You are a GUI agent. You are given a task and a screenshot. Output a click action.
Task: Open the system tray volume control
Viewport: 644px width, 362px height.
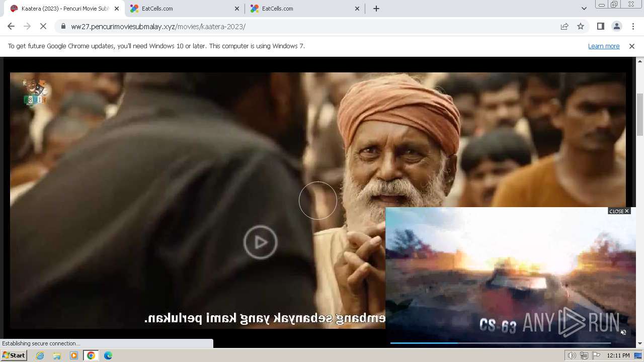pos(572,355)
